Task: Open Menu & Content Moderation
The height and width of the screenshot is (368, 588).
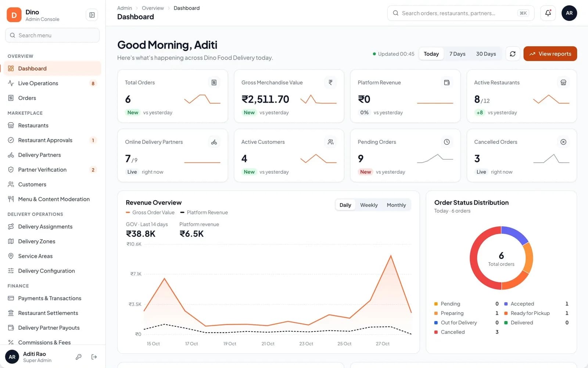Action: coord(52,199)
